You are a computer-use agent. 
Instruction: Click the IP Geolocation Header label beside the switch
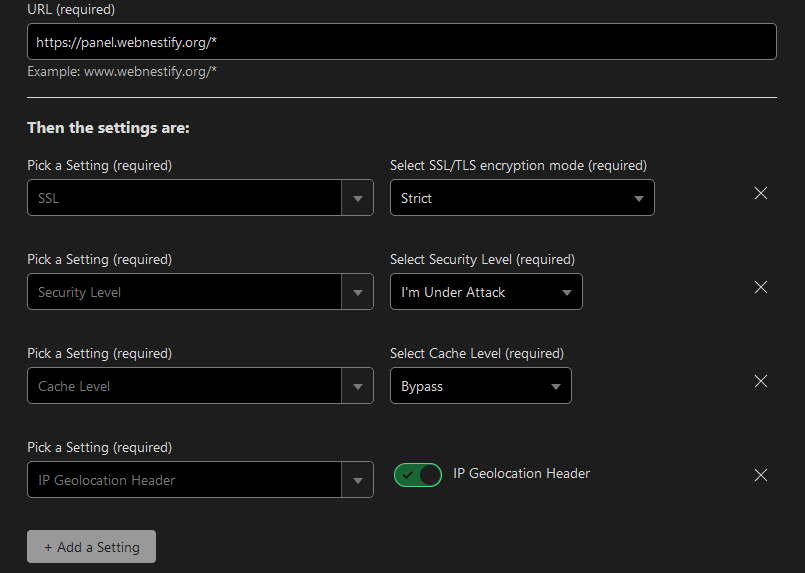pyautogui.click(x=521, y=474)
